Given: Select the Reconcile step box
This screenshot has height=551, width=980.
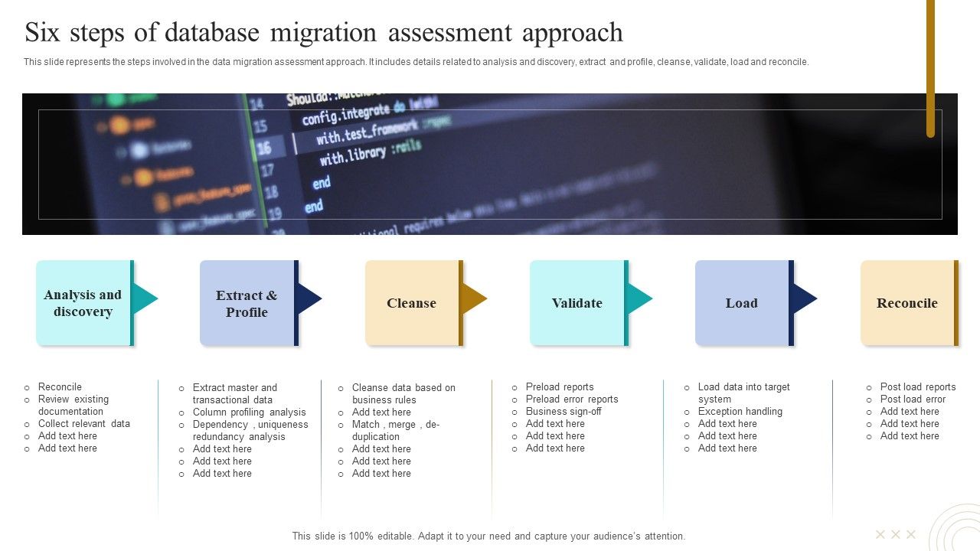Looking at the screenshot, I should pyautogui.click(x=909, y=303).
